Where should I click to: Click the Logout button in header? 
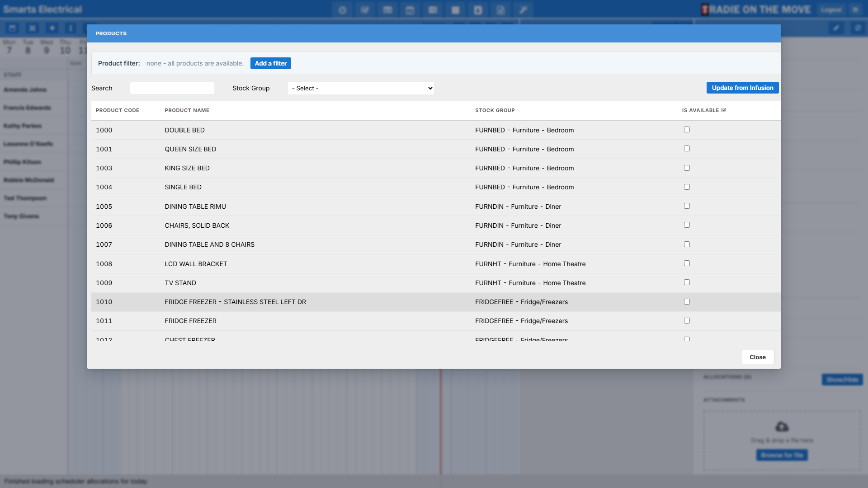(x=831, y=9)
